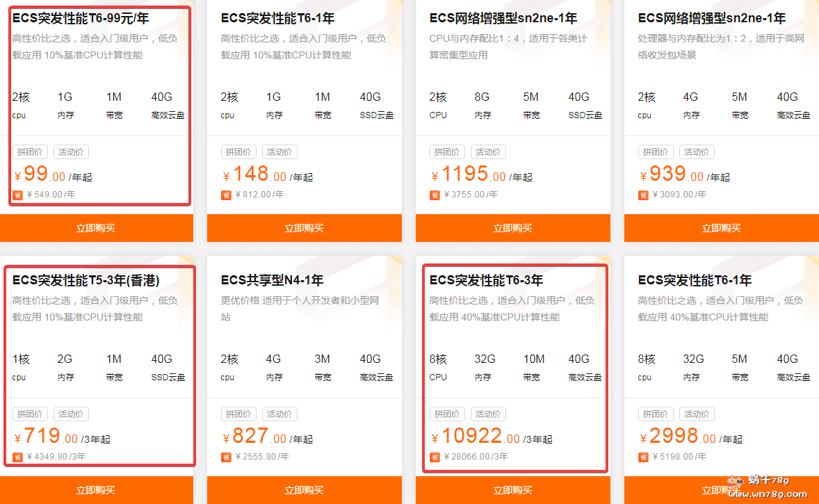Open the ECS突发性能T5-3年(香港) title
This screenshot has height=504, width=819.
click(86, 280)
